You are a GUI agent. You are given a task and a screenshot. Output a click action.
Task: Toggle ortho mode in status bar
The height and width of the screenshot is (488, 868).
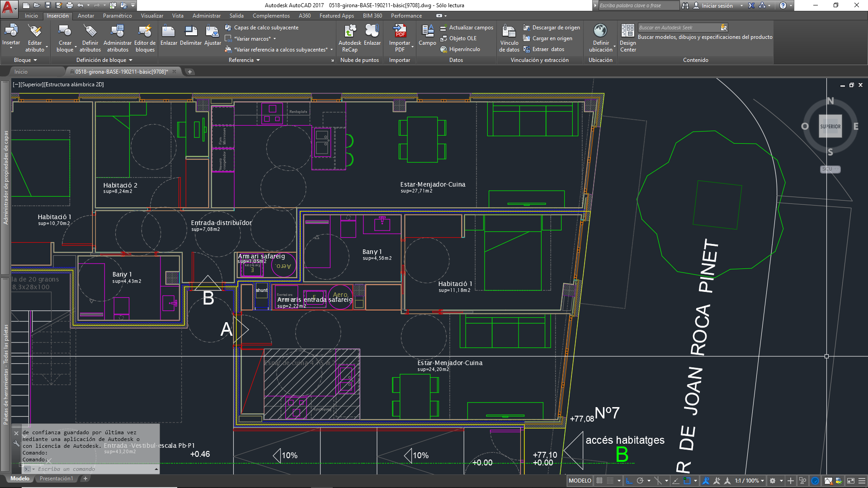pyautogui.click(x=629, y=481)
